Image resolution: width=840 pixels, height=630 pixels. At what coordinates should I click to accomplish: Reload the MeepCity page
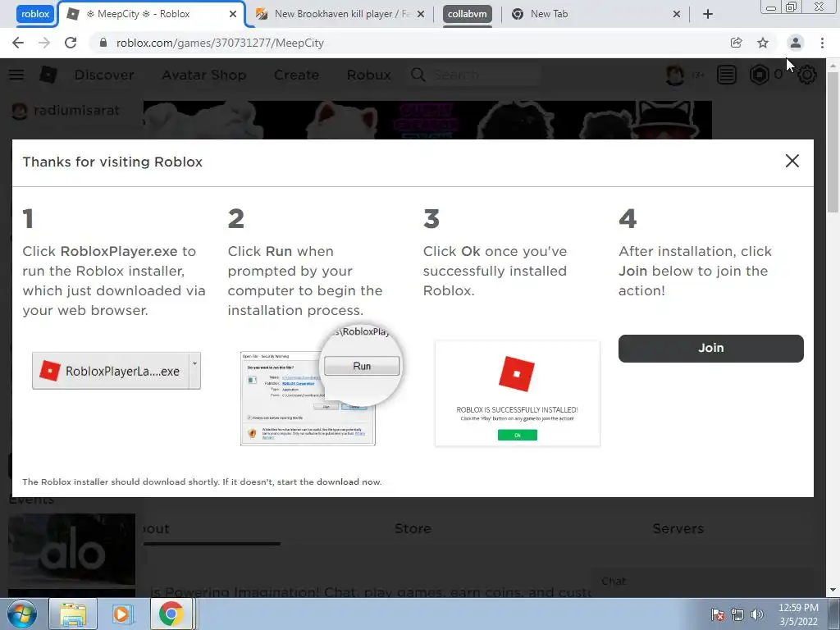(71, 43)
